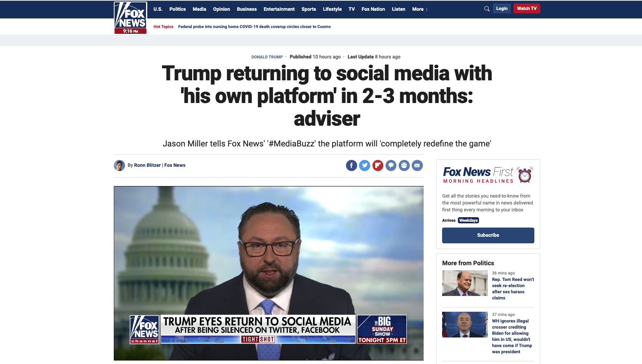Email the article with the envelope icon
Viewport: 642px width, 364px height.
pyautogui.click(x=417, y=166)
